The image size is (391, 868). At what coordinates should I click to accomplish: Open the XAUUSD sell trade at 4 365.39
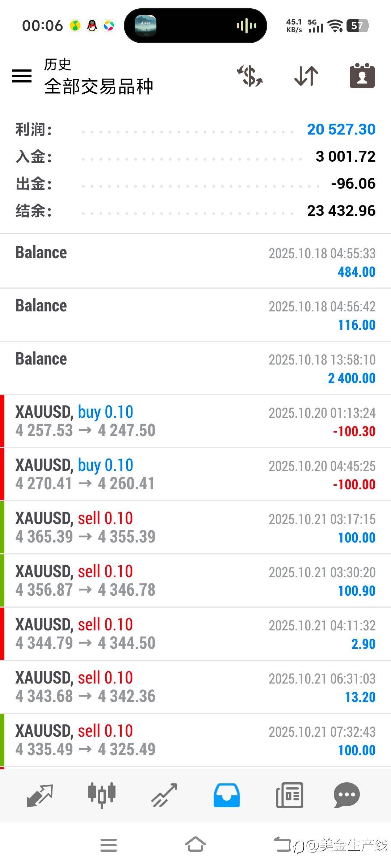coord(195,528)
